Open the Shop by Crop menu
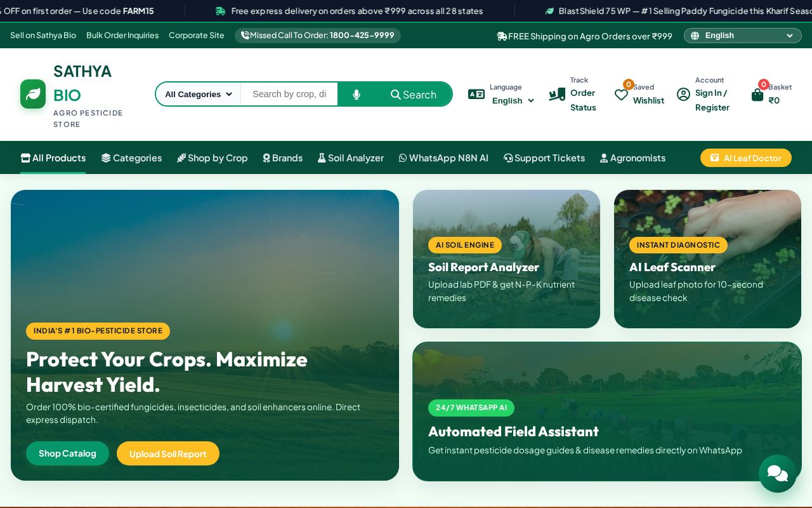Viewport: 812px width, 508px height. pos(212,157)
